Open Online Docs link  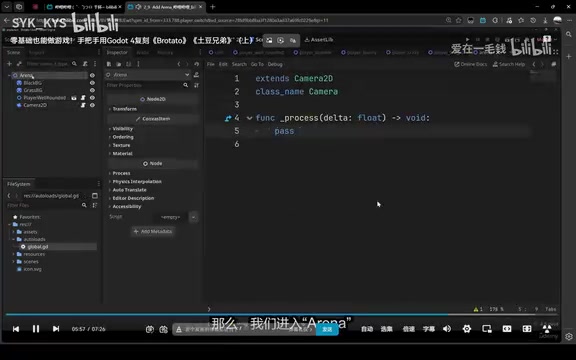pos(471,64)
